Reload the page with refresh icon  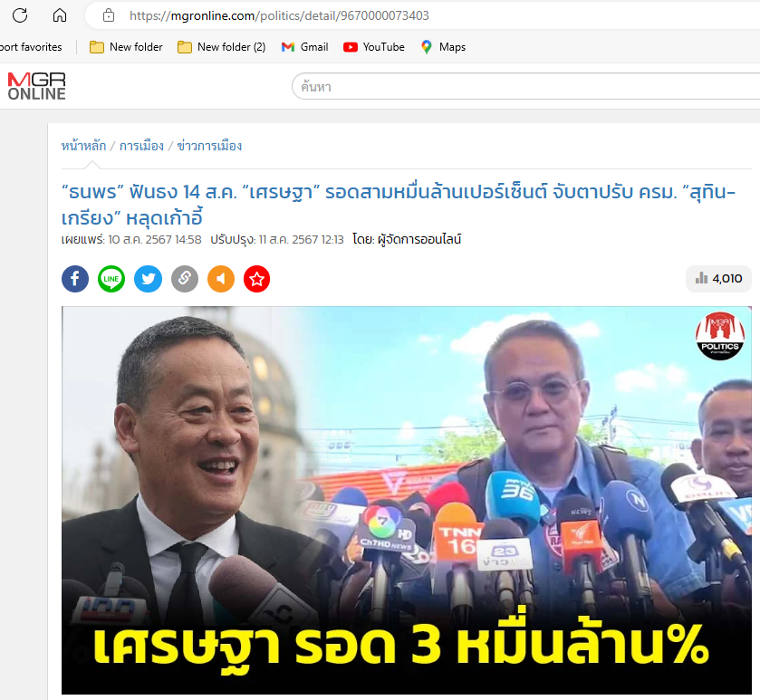click(20, 15)
